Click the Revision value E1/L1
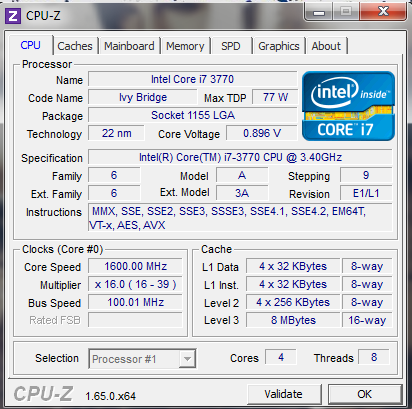412x409 pixels. [366, 193]
